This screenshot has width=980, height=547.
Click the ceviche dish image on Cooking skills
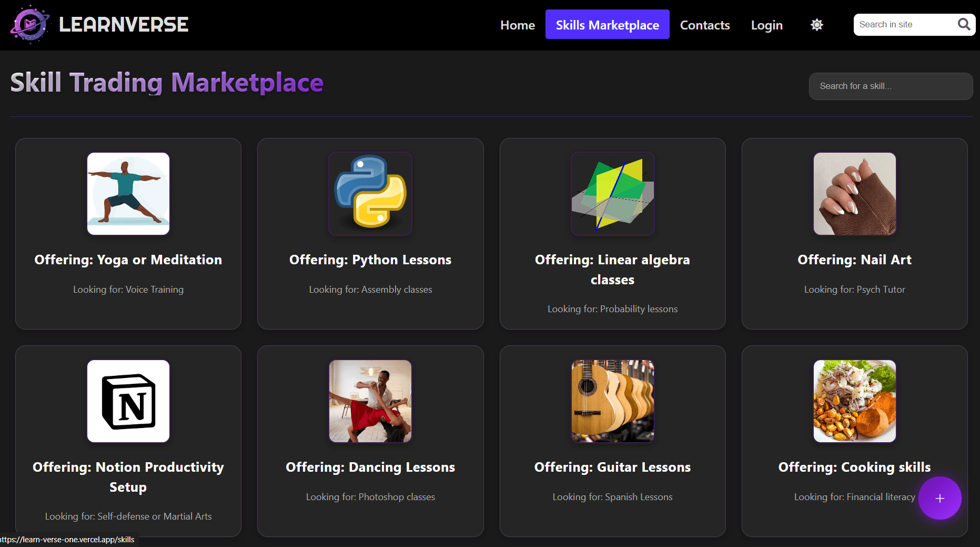(x=854, y=401)
